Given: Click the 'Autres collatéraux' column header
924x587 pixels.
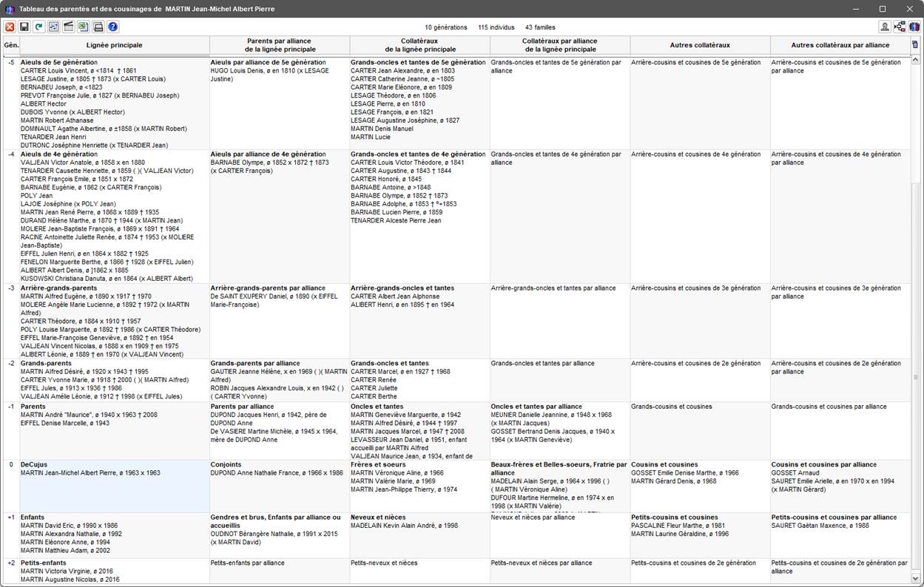Looking at the screenshot, I should tap(700, 45).
